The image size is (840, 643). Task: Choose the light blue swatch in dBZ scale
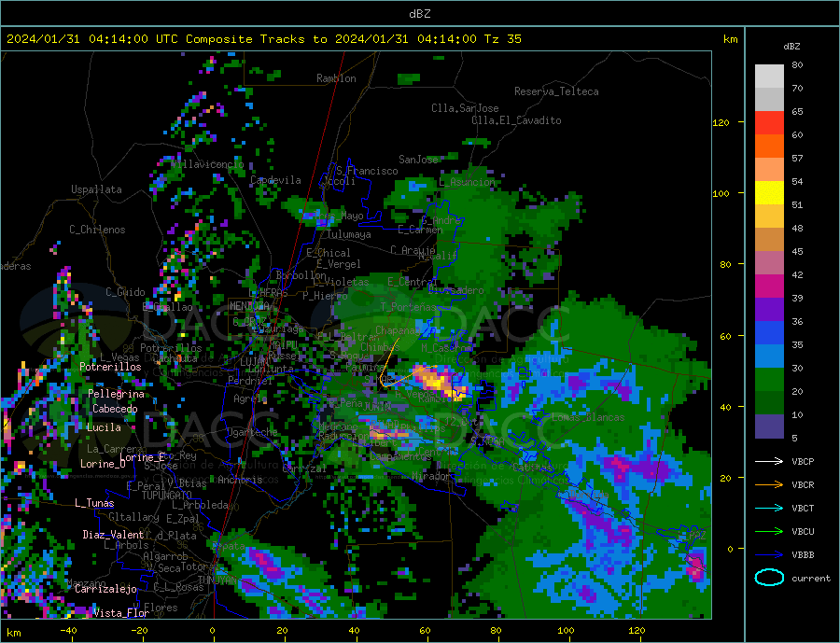(769, 356)
